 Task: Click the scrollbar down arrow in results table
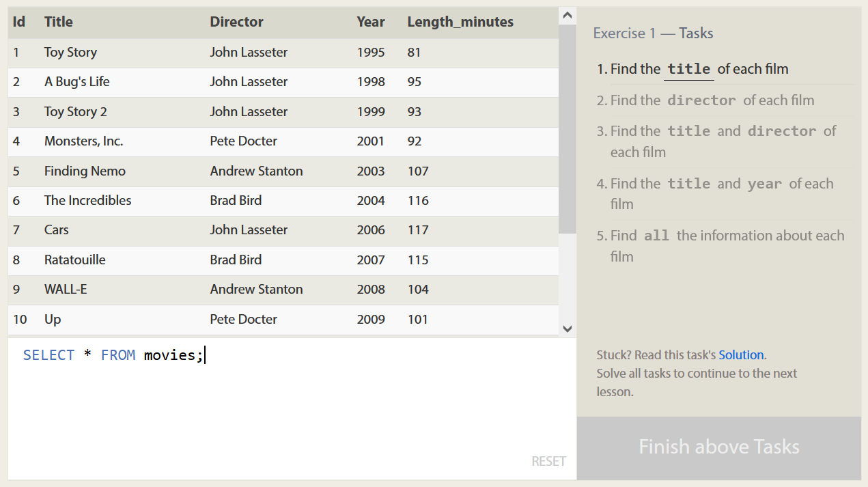pyautogui.click(x=568, y=329)
